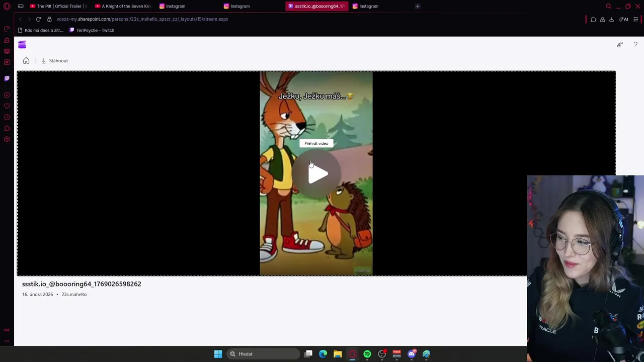The image size is (644, 362).
Task: Switch to the last Instagram tab
Action: coord(381,6)
